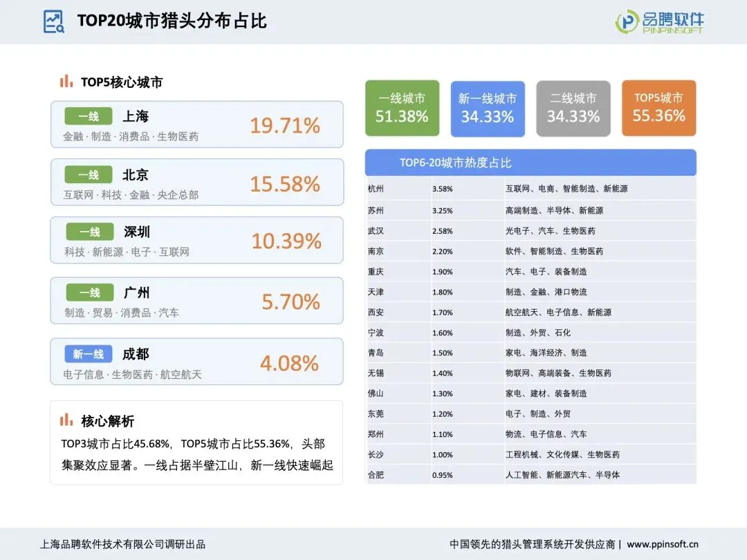Select the gray 二线城市 34.33% tile
Screen dimensions: 747x560
(x=573, y=109)
